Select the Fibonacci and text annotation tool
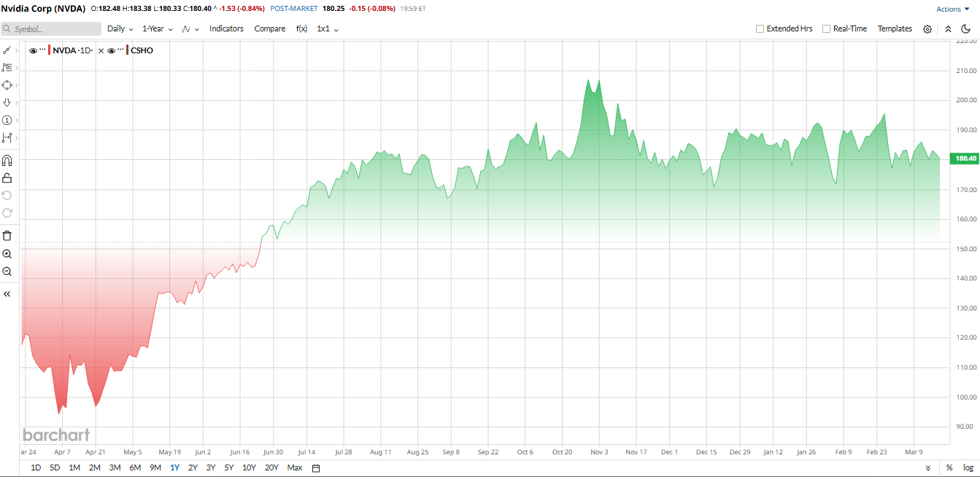The width and height of the screenshot is (980, 477). click(7, 67)
